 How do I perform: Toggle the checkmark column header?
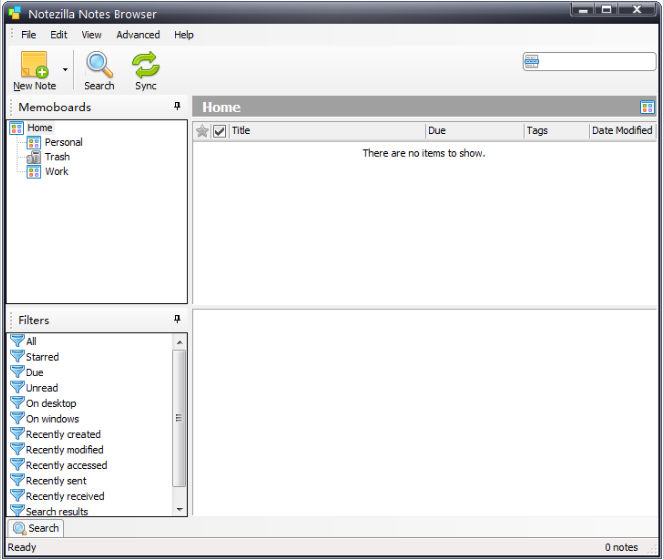tap(219, 131)
